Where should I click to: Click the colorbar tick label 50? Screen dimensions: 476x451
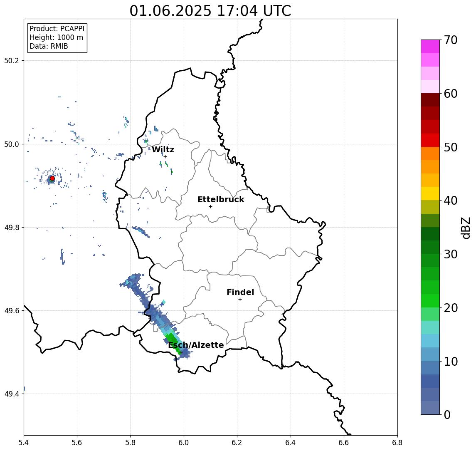click(x=451, y=147)
